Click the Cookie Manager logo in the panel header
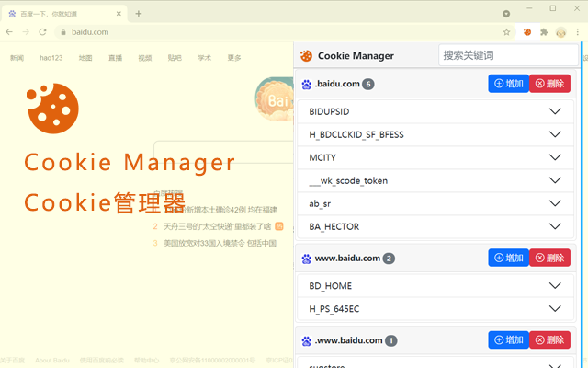This screenshot has width=588, height=368. coord(306,56)
